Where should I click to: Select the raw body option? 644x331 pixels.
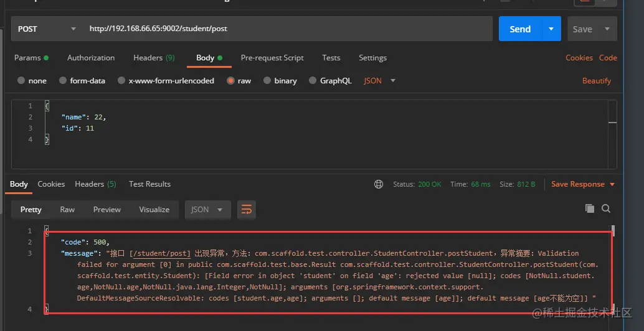239,81
